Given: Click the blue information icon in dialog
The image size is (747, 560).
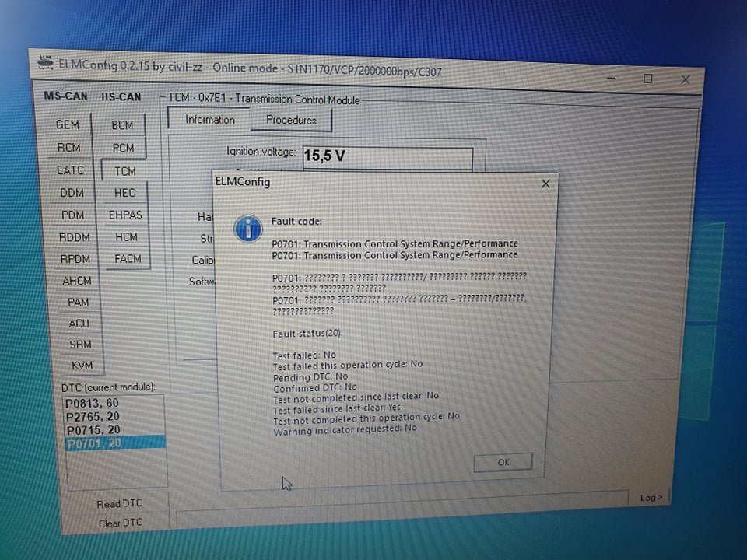Looking at the screenshot, I should click(248, 229).
